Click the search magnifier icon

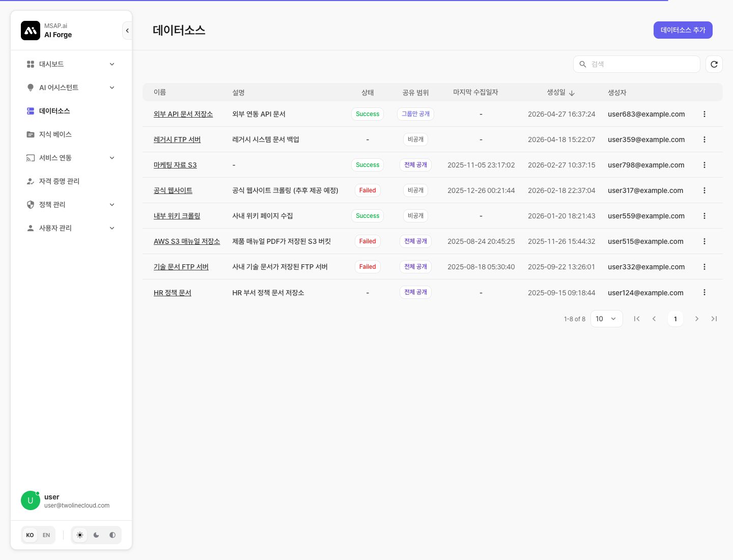pos(583,64)
